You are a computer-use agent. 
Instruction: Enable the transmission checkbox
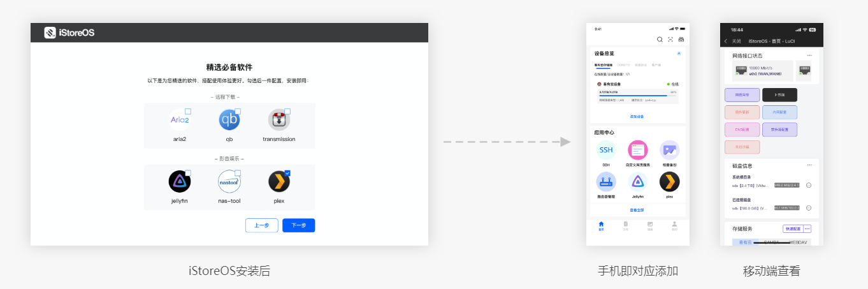click(x=287, y=111)
